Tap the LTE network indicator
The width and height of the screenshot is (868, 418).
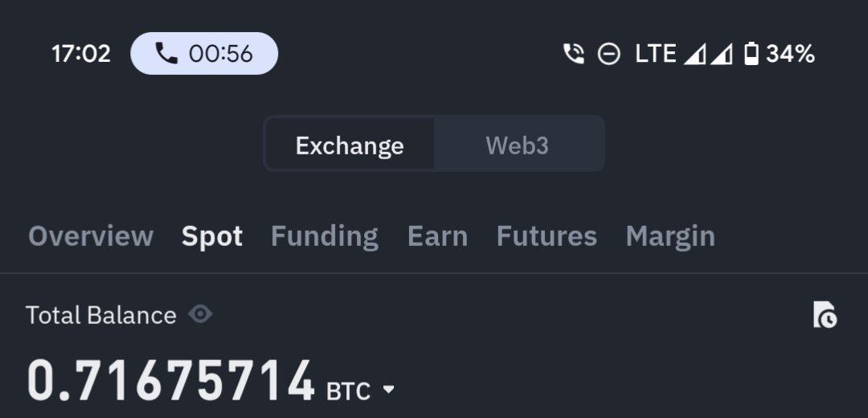pos(656,54)
